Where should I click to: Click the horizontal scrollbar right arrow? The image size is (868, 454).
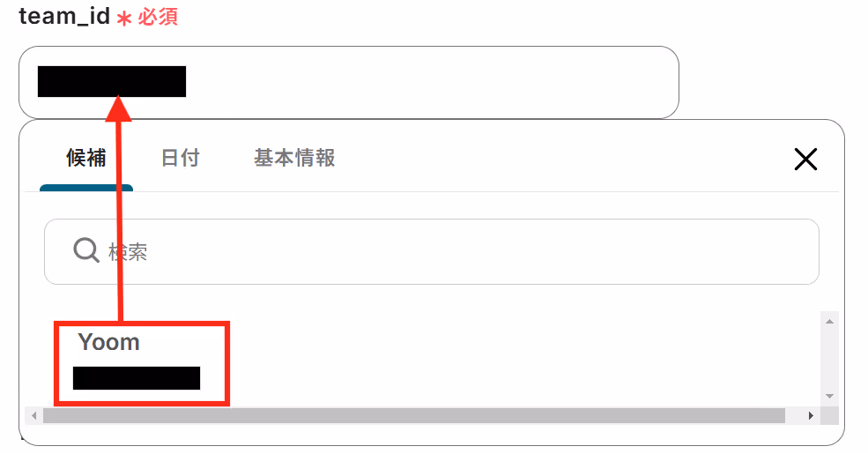811,415
